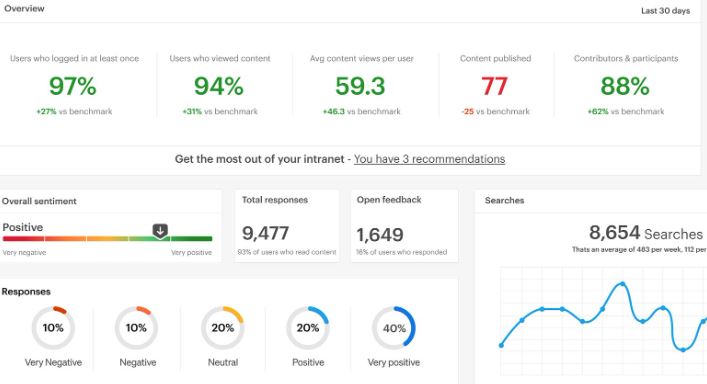Click 'Users who viewed content' label
The image size is (707, 384).
220,59
